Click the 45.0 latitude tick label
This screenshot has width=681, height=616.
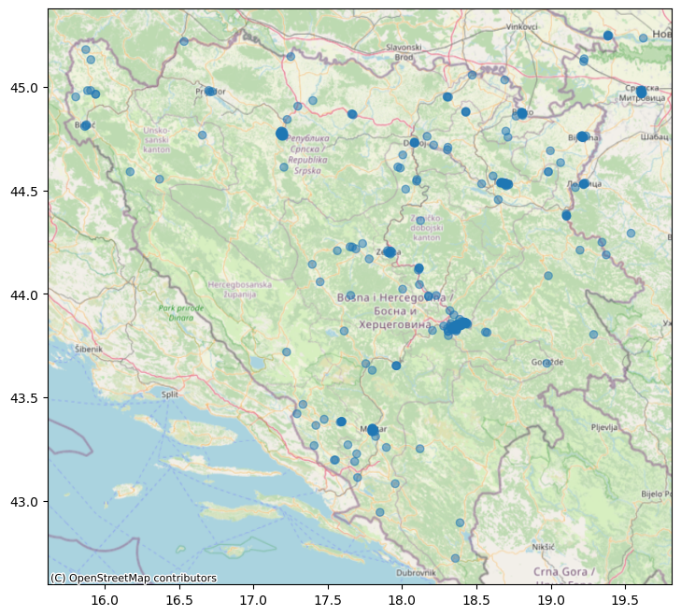tap(25, 88)
